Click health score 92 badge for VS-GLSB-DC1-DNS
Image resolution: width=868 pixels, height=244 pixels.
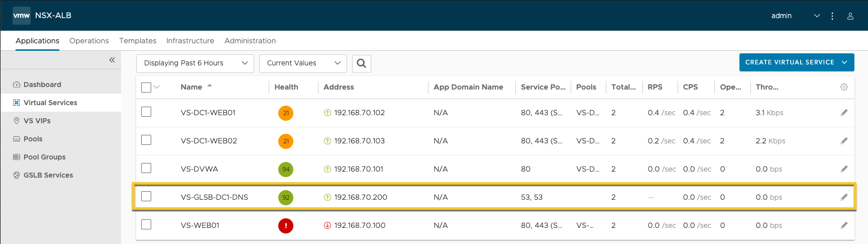(x=286, y=198)
